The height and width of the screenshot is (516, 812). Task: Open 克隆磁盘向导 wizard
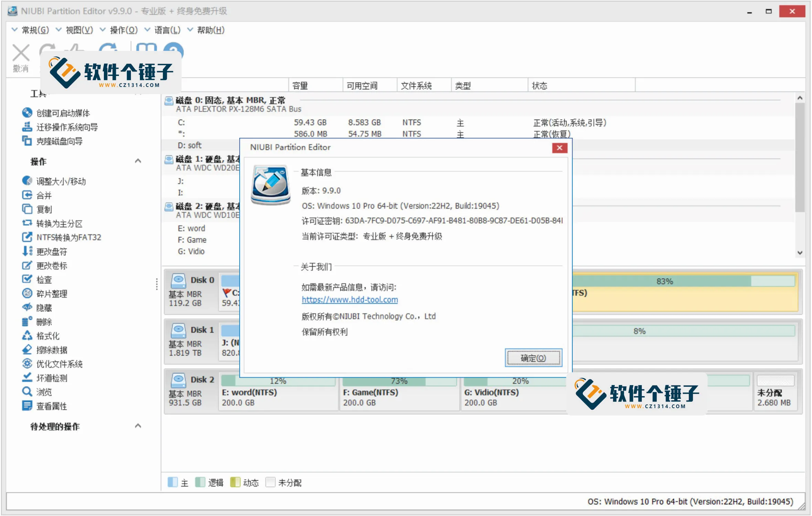coord(52,141)
